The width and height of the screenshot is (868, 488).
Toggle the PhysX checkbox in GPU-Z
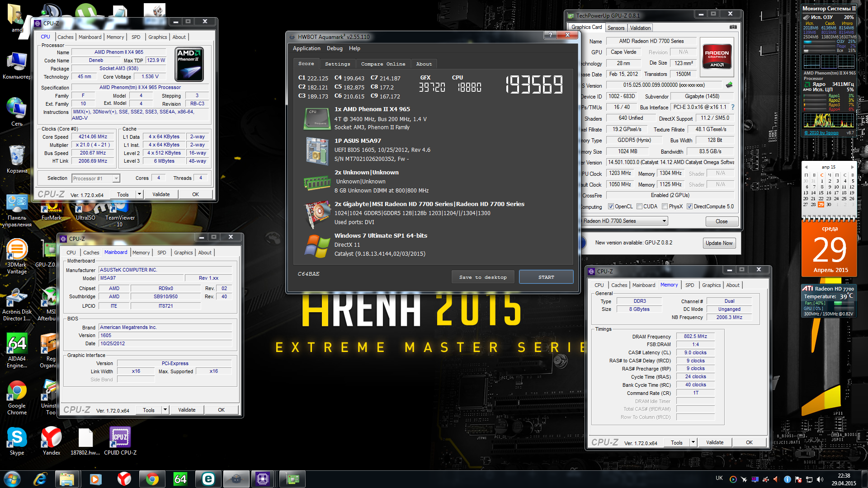click(x=665, y=206)
